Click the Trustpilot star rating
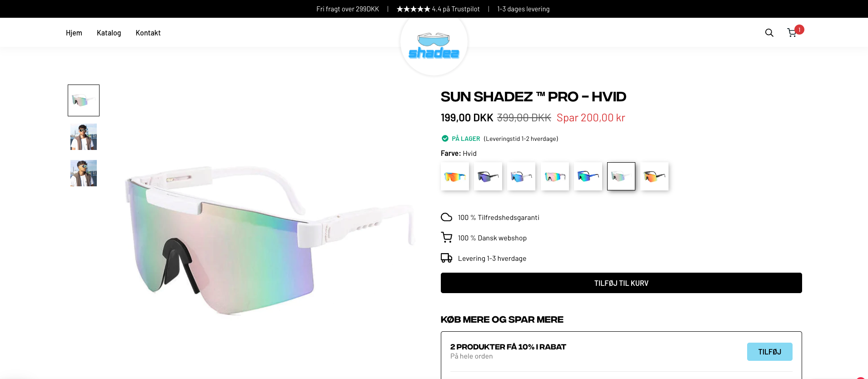868x379 pixels. (x=413, y=9)
